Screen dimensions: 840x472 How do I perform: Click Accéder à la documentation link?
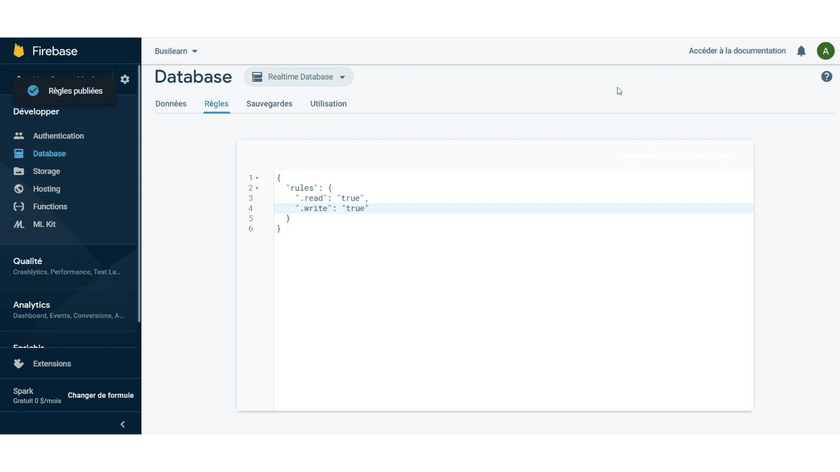coord(737,51)
